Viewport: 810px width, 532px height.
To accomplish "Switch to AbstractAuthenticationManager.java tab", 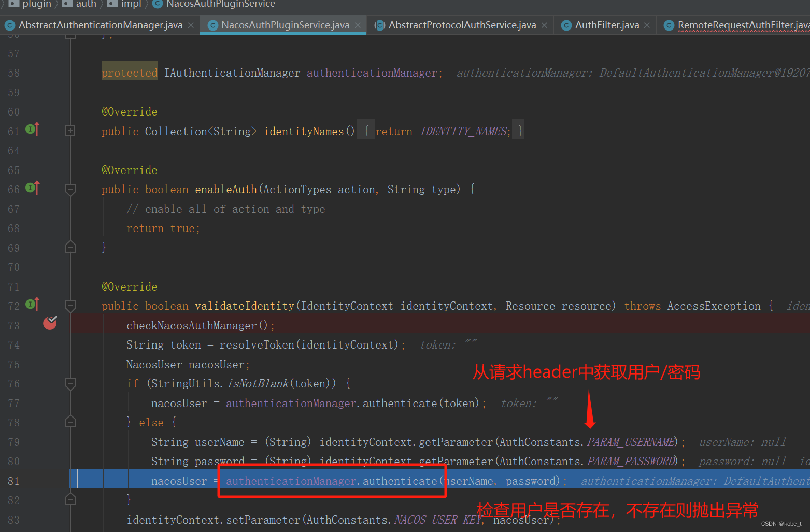I will click(101, 25).
